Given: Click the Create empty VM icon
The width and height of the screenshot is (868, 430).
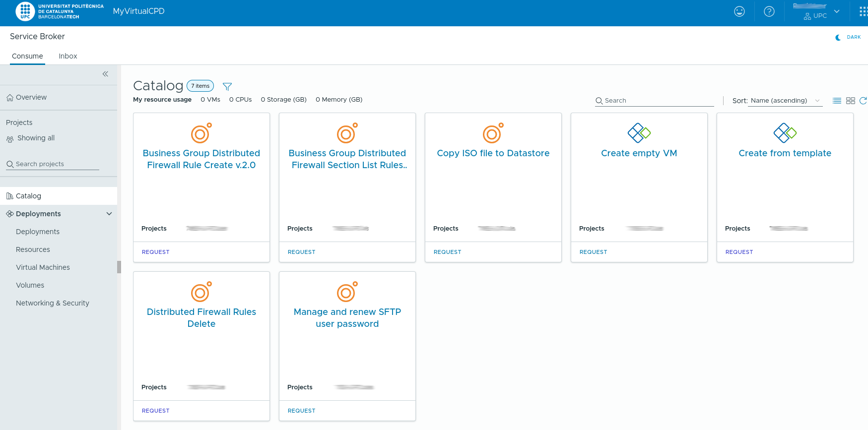Looking at the screenshot, I should click(639, 133).
